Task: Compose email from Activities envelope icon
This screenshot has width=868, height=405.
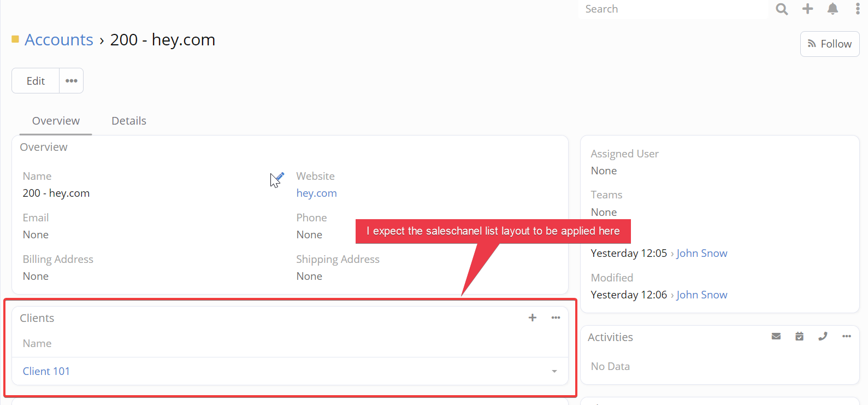Action: pyautogui.click(x=776, y=336)
